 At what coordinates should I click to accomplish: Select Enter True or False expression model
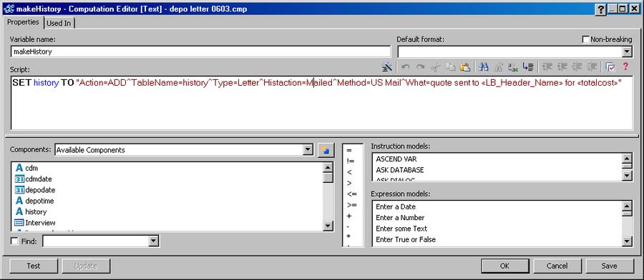click(x=406, y=239)
